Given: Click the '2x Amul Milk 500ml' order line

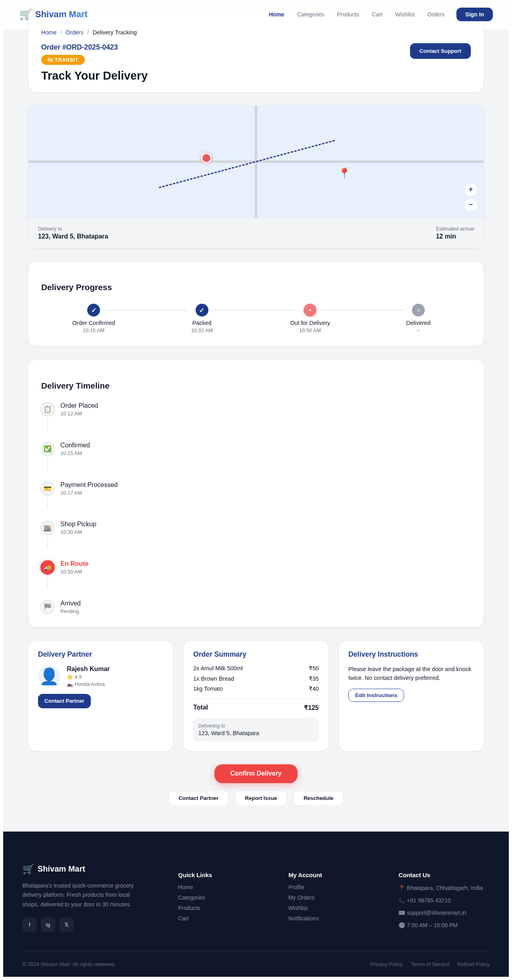Looking at the screenshot, I should pos(256,668).
